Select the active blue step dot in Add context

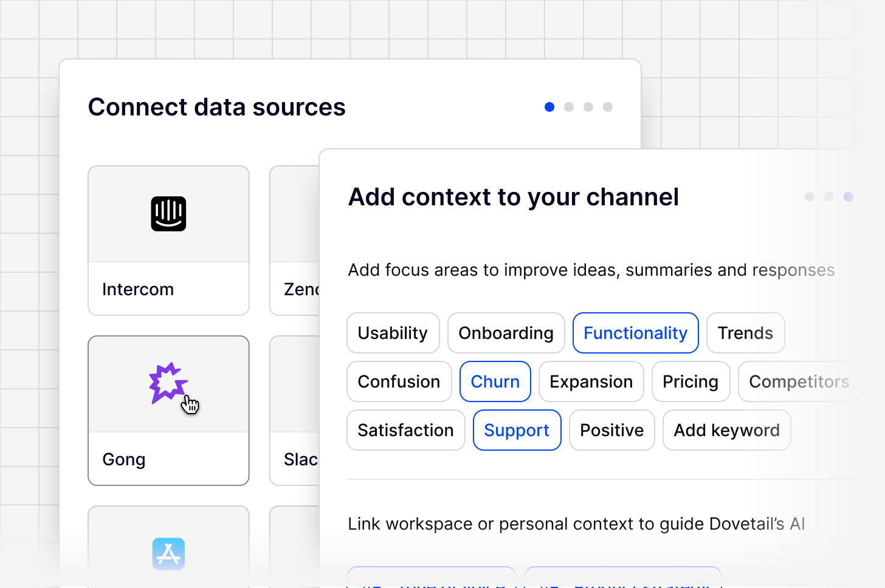point(849,197)
